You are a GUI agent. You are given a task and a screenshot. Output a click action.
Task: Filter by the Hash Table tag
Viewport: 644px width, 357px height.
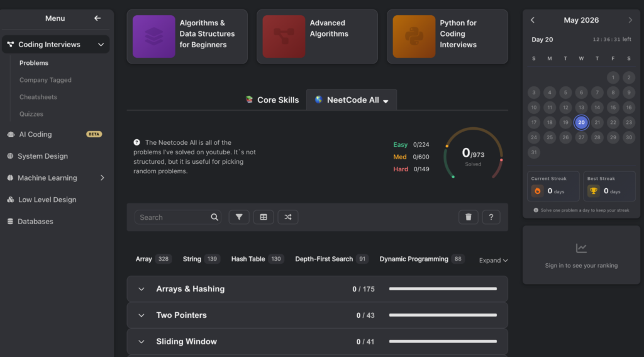[257, 259]
